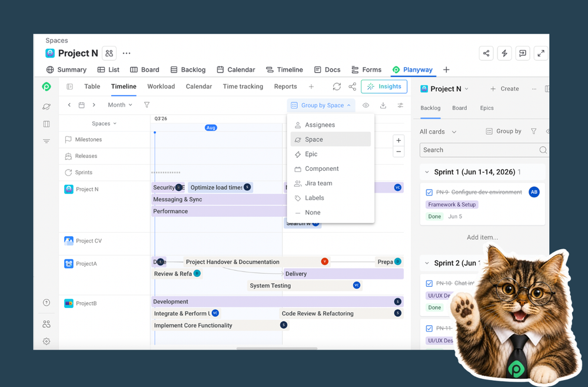Switch to the Summary tab
Image resolution: width=588 pixels, height=387 pixels.
point(67,70)
